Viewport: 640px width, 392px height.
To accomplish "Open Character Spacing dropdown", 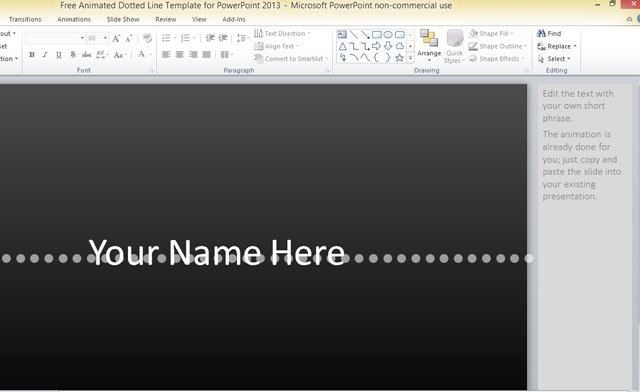I will (x=102, y=55).
